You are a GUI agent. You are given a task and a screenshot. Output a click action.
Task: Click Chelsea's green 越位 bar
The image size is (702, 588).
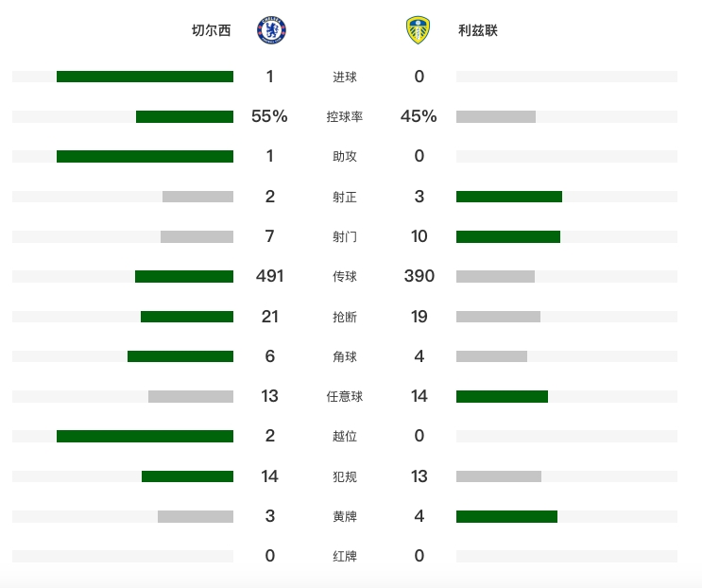[145, 436]
